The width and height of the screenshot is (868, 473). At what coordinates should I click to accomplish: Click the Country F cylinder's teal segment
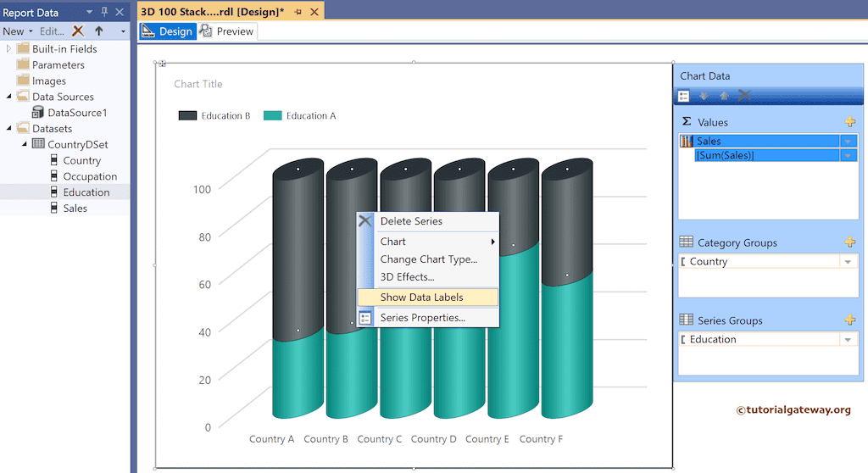567,346
